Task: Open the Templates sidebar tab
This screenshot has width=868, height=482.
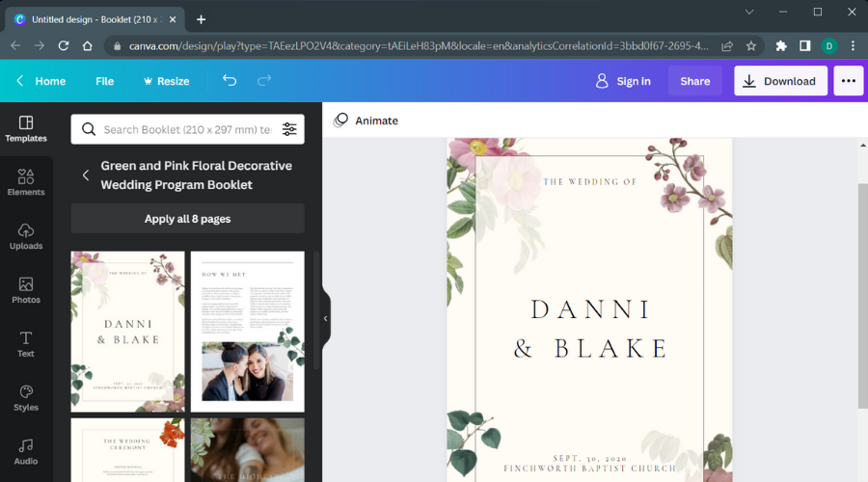Action: [26, 129]
